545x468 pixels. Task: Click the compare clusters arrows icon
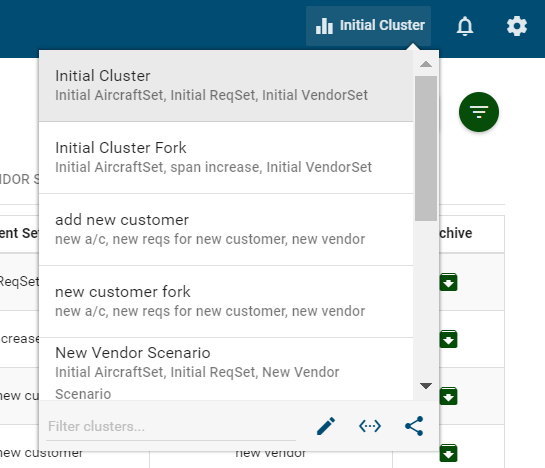tap(370, 426)
